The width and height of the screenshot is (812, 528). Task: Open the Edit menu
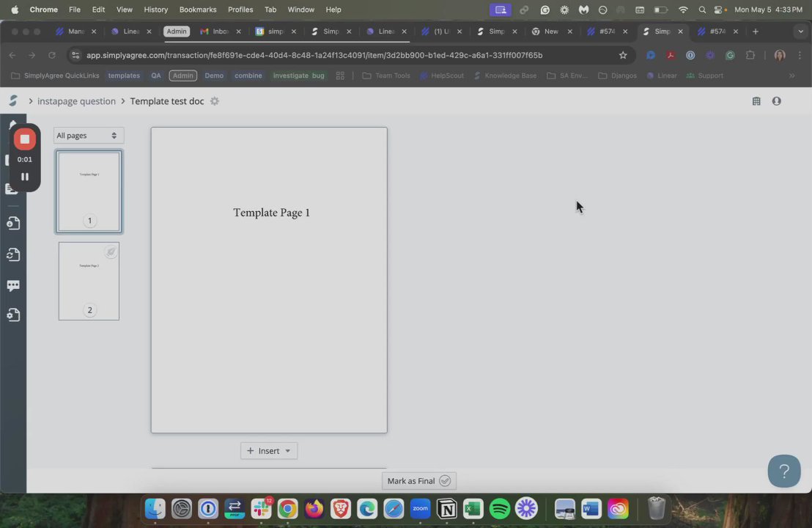tap(98, 10)
